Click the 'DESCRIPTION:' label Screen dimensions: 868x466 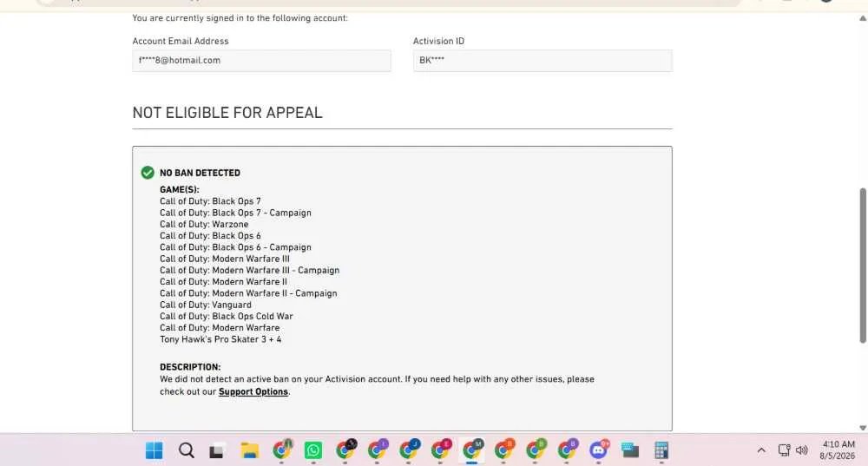[190, 367]
